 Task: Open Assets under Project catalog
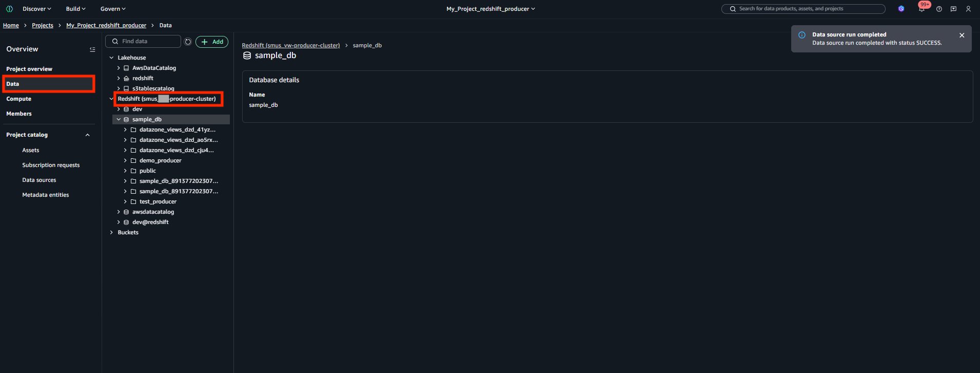pyautogui.click(x=31, y=150)
